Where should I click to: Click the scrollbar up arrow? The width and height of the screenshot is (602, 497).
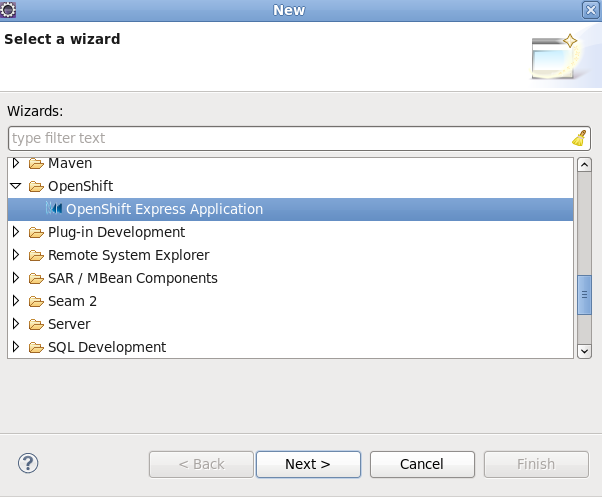[584, 165]
